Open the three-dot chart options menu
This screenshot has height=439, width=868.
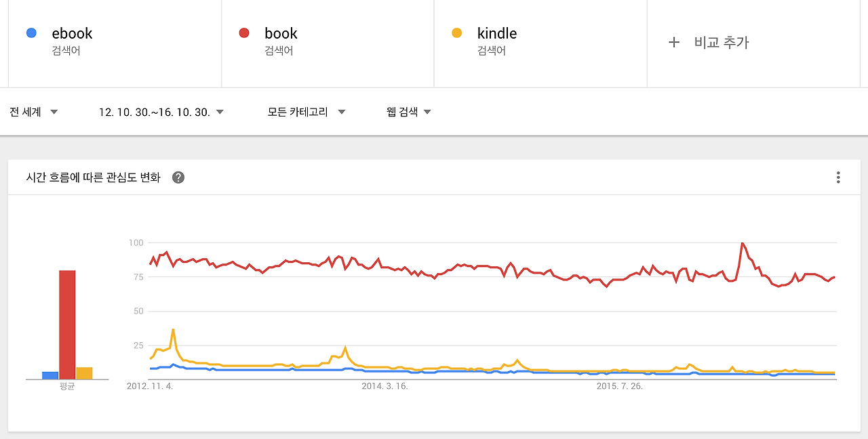(838, 177)
